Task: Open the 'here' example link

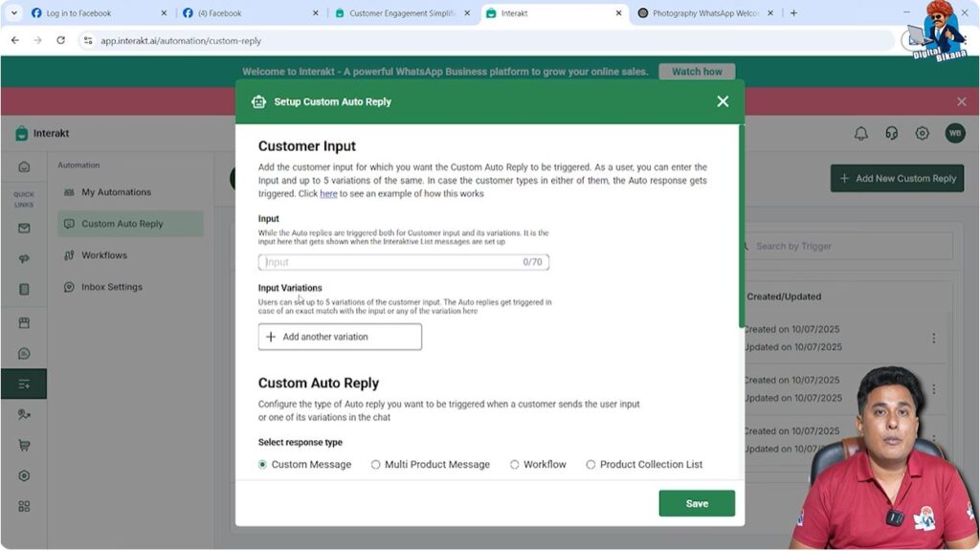Action: (x=328, y=193)
